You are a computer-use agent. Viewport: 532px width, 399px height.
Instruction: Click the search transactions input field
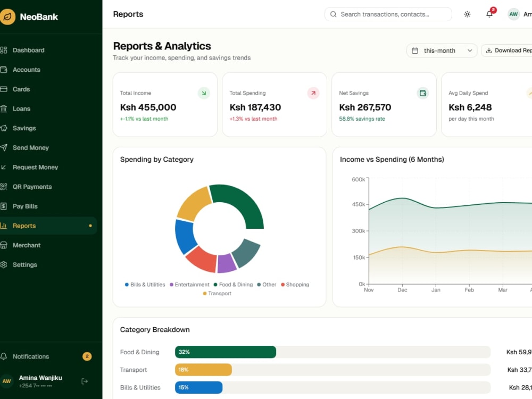[388, 14]
